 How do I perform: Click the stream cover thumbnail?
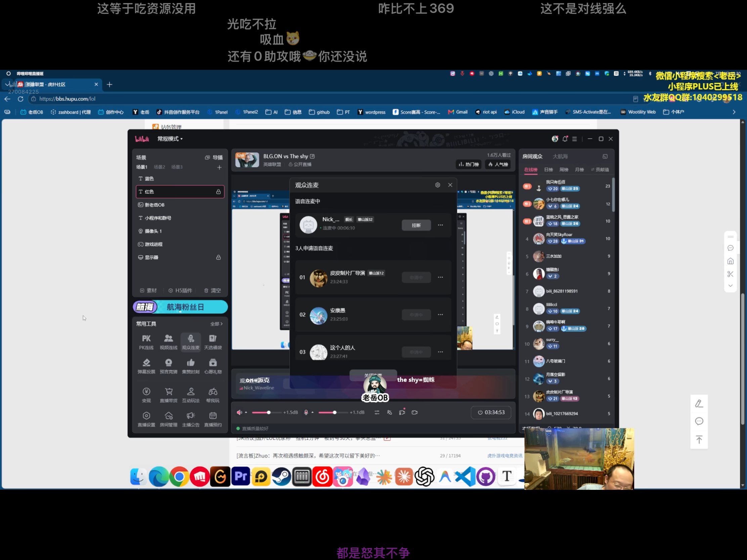pyautogui.click(x=247, y=160)
